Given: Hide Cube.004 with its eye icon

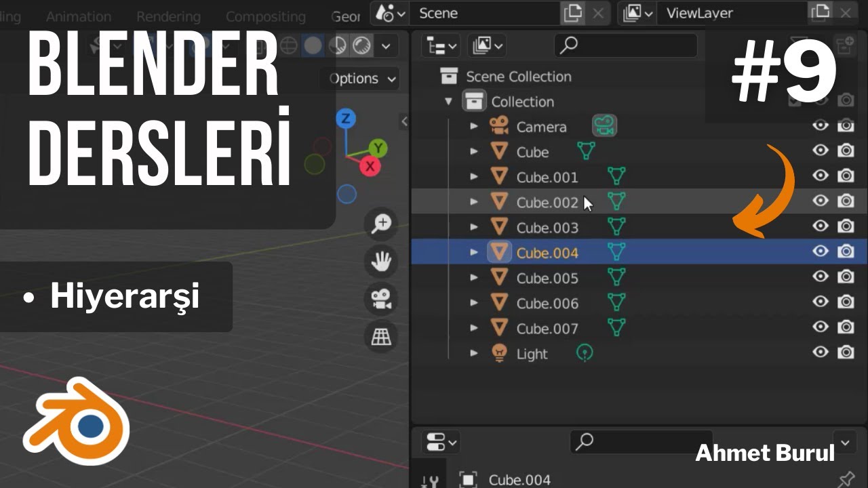Looking at the screenshot, I should 821,251.
